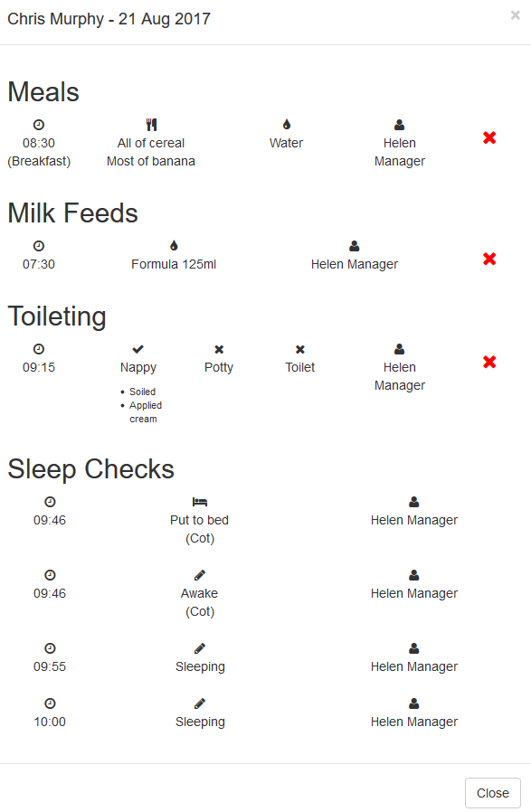Click the Nappy checkmark indicator
Viewport: 531px width, 812px height.
pos(137,349)
